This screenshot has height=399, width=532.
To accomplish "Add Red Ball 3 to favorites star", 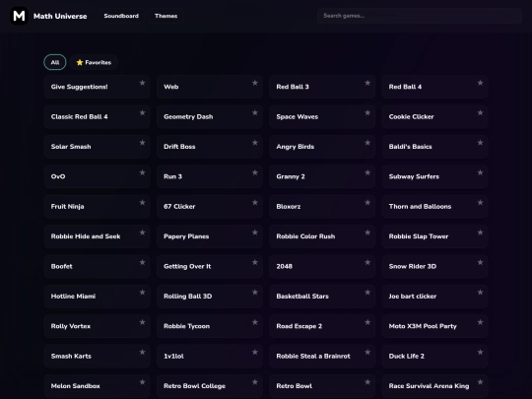I will pos(367,83).
